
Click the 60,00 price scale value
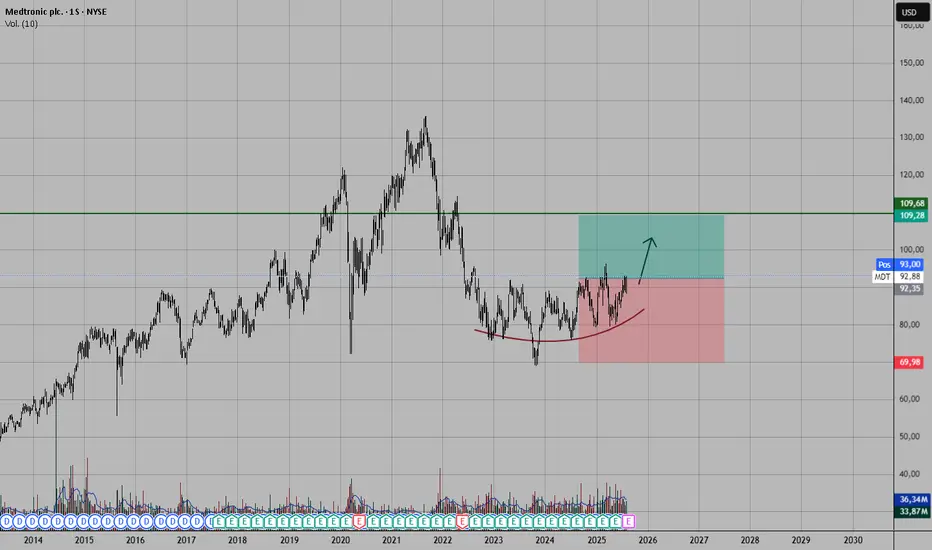coord(911,399)
